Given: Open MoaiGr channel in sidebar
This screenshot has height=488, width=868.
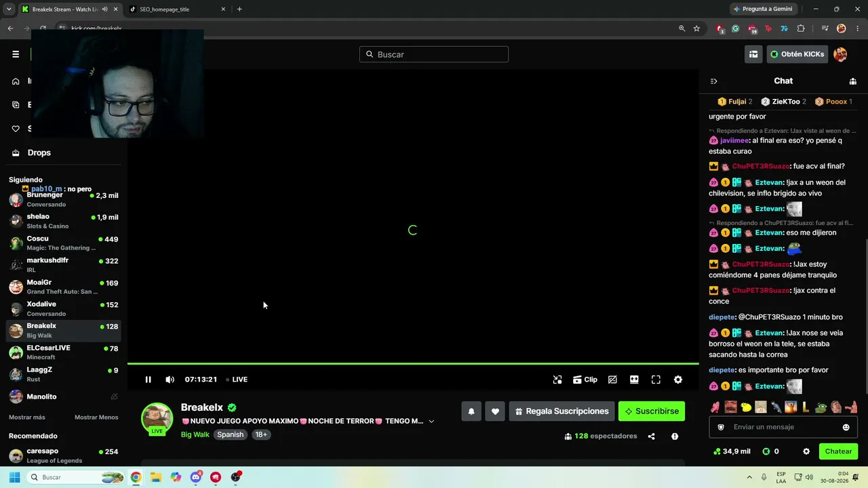Looking at the screenshot, I should click(x=64, y=287).
